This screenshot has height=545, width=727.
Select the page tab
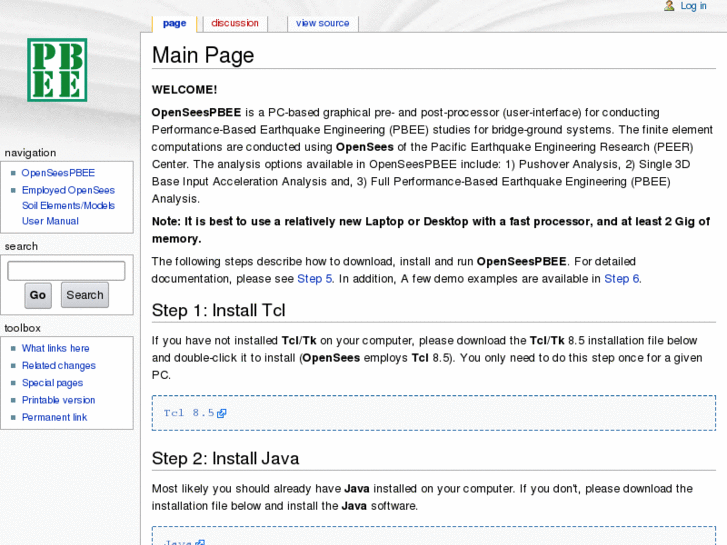coord(174,23)
